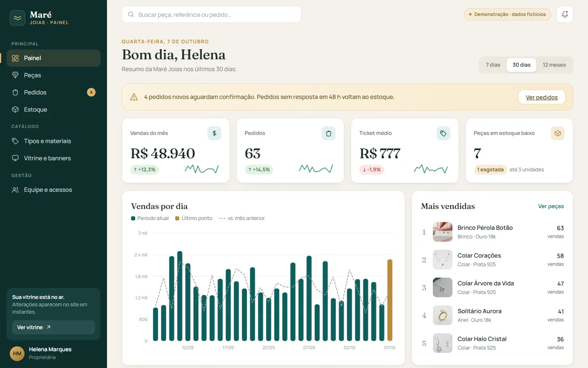The height and width of the screenshot is (368, 588).
Task: Select the 30 dias period
Action: click(521, 65)
